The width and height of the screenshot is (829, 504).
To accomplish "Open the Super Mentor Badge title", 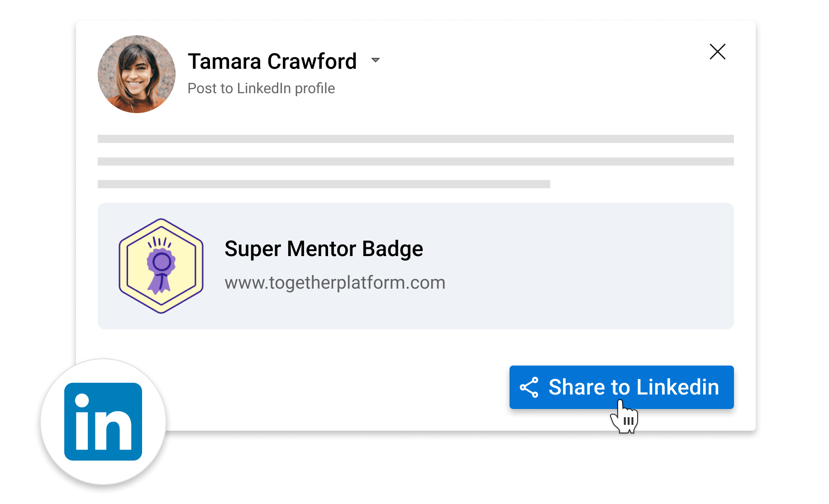I will (x=324, y=248).
